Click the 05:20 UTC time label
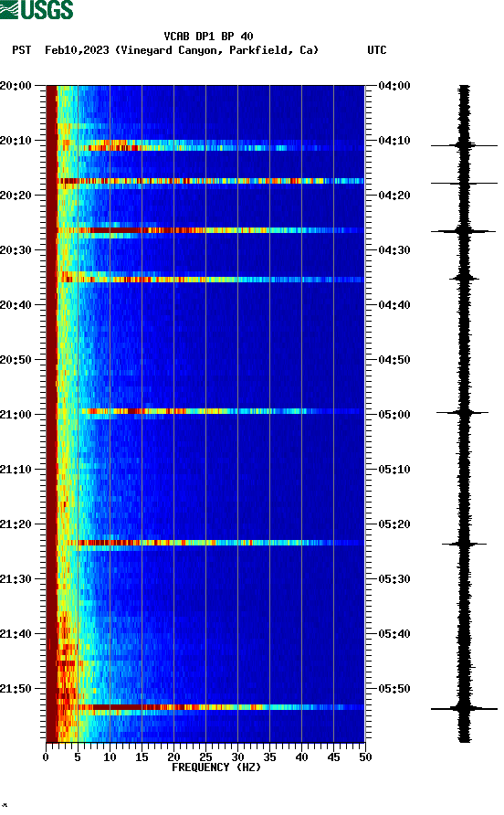 pyautogui.click(x=394, y=524)
